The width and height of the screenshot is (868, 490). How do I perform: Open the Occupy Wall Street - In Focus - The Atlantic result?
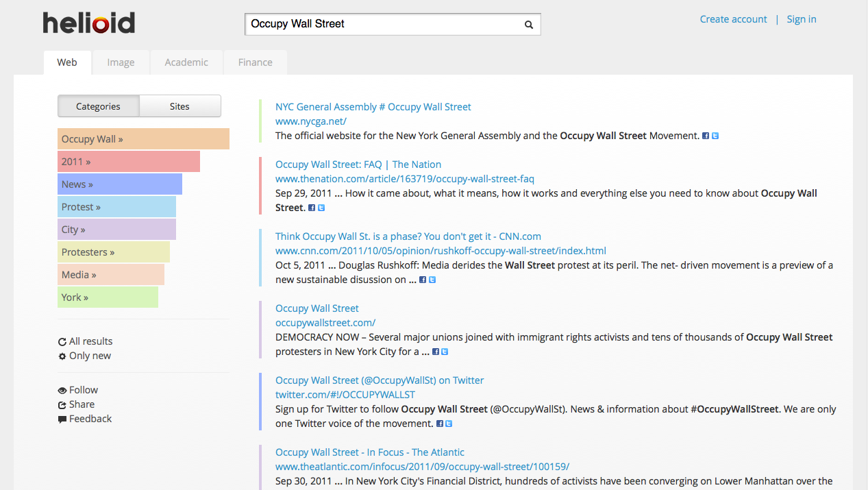[370, 452]
